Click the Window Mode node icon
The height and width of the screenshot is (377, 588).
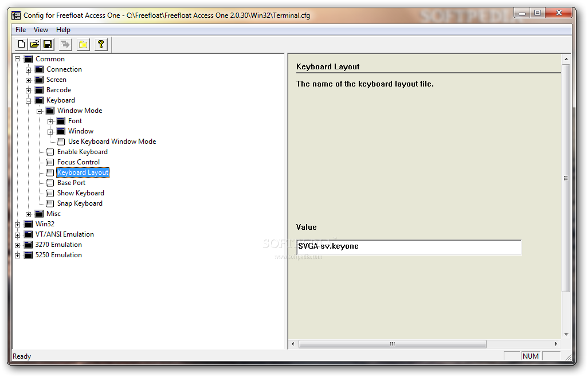pos(50,111)
